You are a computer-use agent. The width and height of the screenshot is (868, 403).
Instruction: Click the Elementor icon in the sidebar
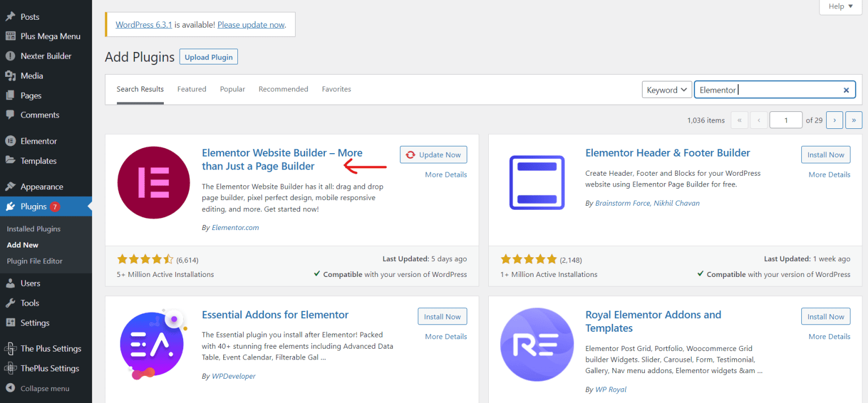pos(11,140)
